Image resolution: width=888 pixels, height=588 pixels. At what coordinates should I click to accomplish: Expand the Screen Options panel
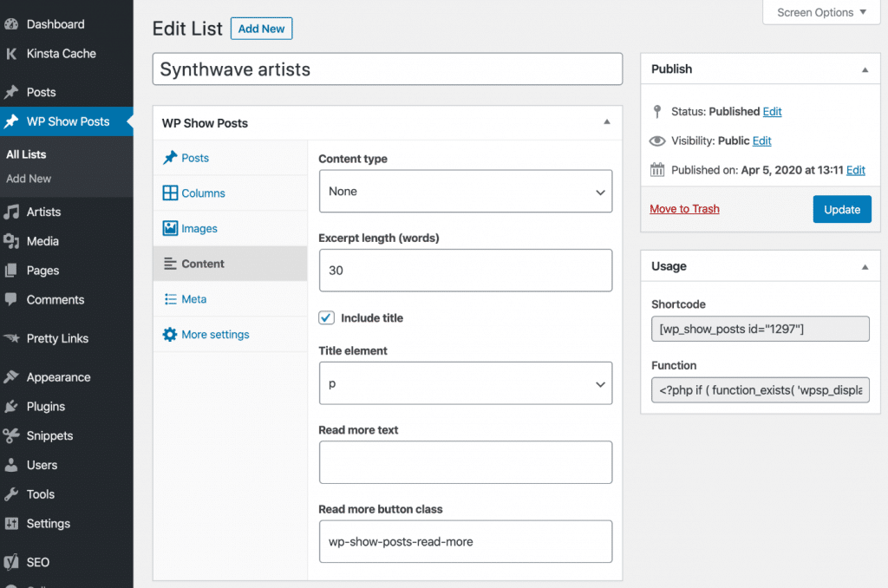click(x=821, y=12)
